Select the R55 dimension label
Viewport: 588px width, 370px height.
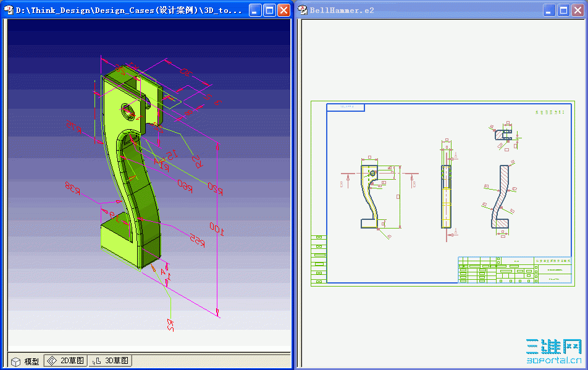coord(197,240)
